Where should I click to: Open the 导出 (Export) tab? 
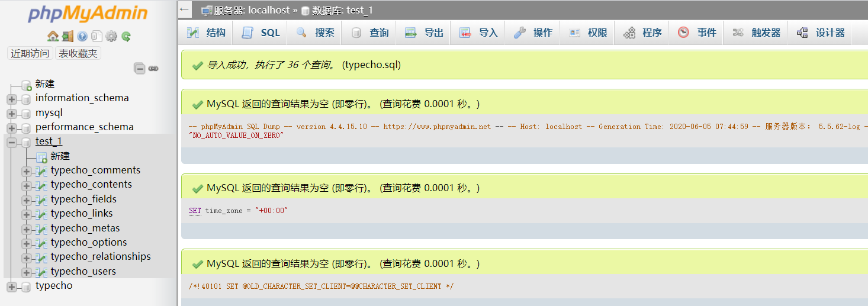click(x=424, y=33)
